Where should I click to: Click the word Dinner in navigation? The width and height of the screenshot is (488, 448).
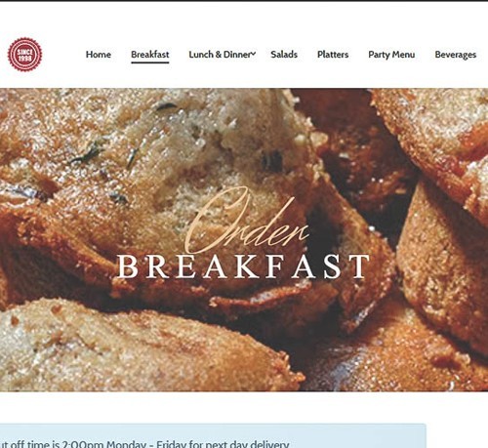click(237, 55)
